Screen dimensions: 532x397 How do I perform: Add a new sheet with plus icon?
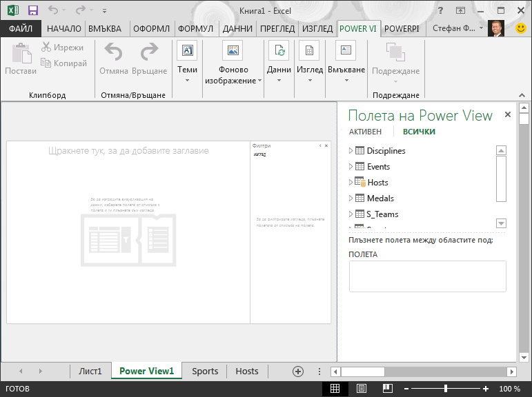(298, 371)
